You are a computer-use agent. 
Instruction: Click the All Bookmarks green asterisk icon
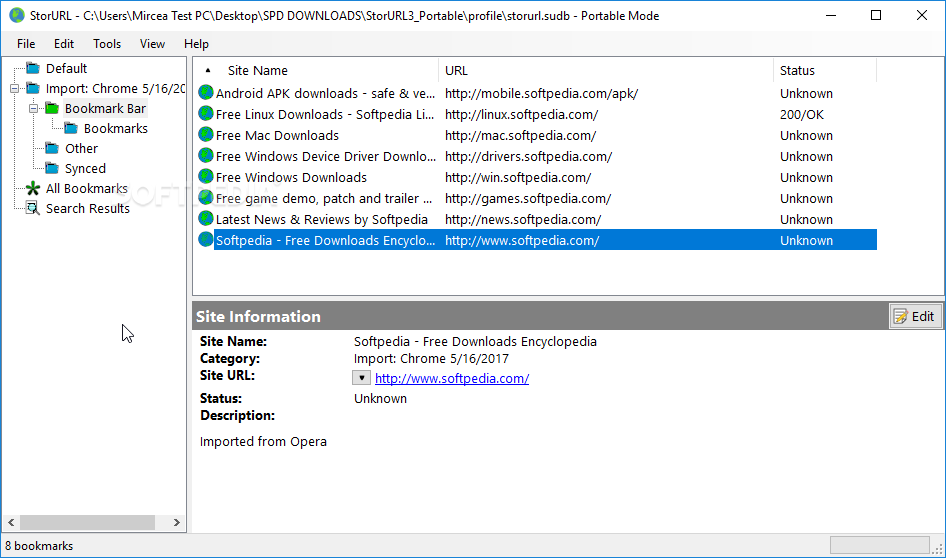click(x=33, y=188)
